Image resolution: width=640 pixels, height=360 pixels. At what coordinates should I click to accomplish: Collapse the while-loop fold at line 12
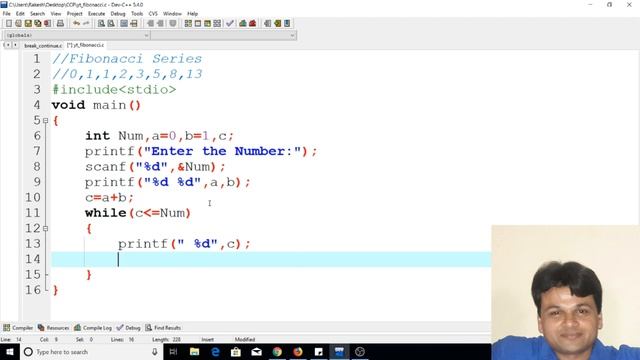pos(45,229)
